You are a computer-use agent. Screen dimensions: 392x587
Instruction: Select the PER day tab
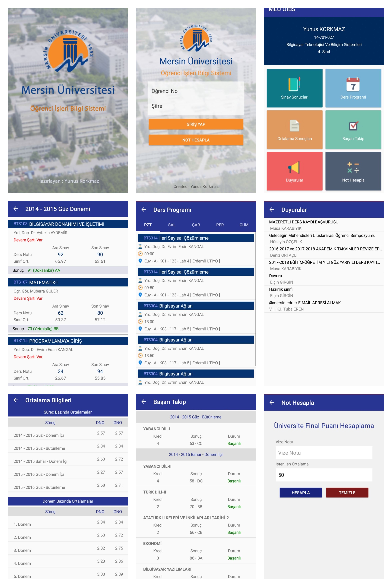[220, 225]
